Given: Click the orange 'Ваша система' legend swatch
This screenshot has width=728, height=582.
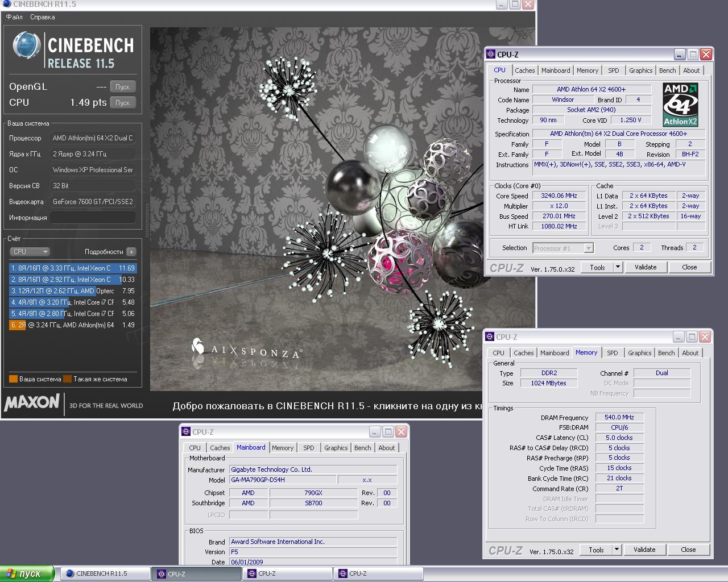Looking at the screenshot, I should coord(13,379).
